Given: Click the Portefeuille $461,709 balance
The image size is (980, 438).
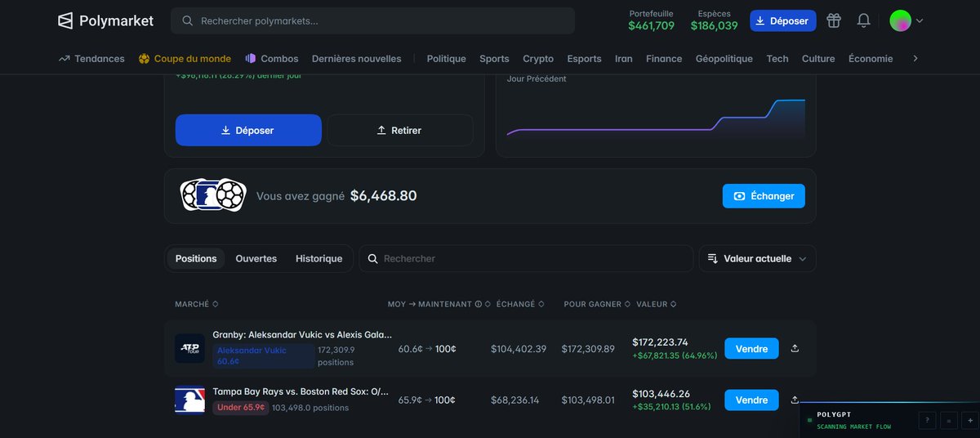Looking at the screenshot, I should (x=651, y=20).
